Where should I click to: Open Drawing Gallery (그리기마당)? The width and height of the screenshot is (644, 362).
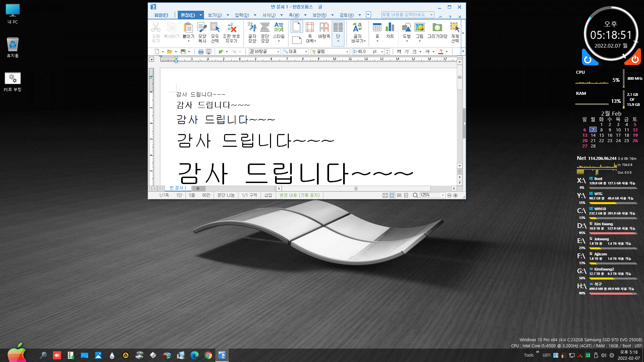[437, 30]
